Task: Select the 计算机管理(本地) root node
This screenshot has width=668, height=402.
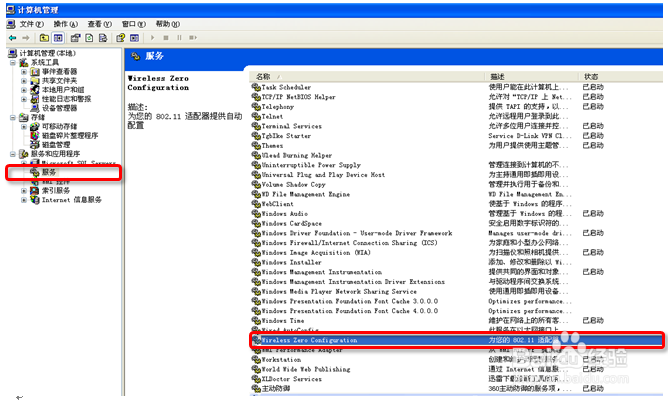Action: [x=47, y=53]
